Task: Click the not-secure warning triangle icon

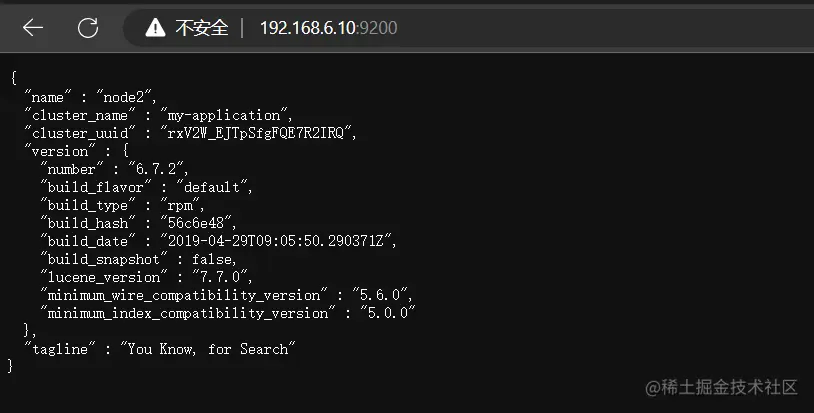Action: tap(155, 28)
